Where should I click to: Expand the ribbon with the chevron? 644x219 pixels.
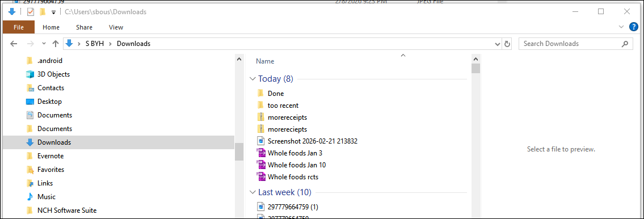coord(621,27)
